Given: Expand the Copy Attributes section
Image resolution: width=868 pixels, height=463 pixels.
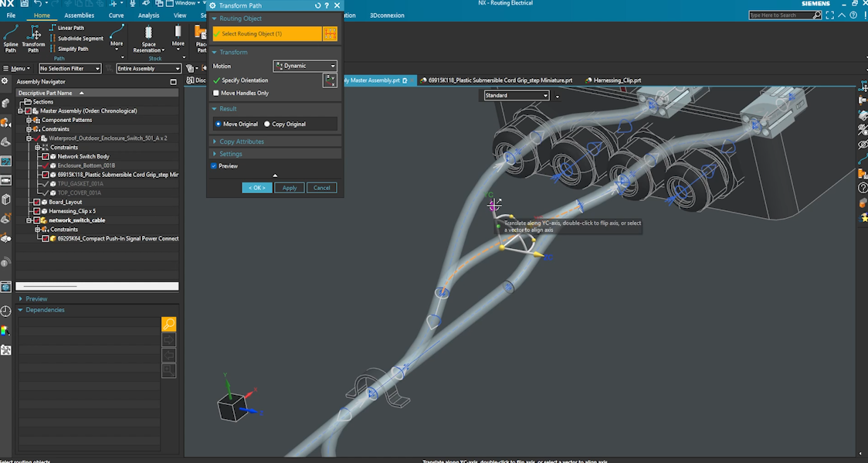Looking at the screenshot, I should tap(242, 141).
